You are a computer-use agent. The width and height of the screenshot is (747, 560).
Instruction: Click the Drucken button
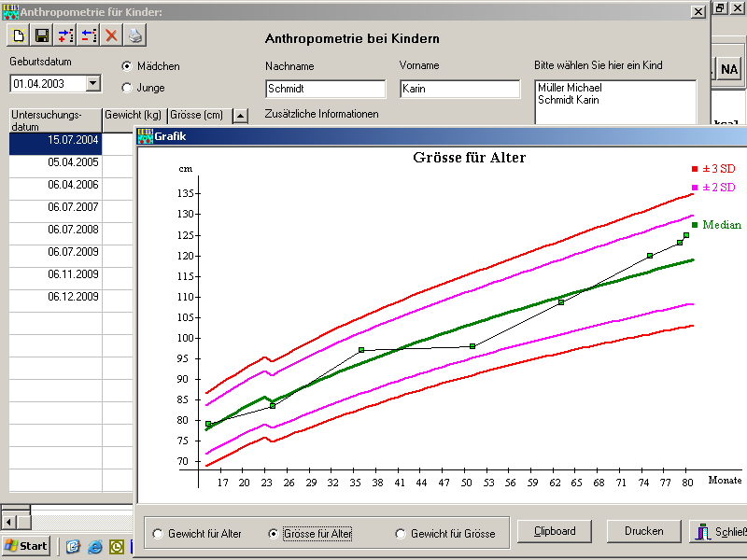click(643, 531)
